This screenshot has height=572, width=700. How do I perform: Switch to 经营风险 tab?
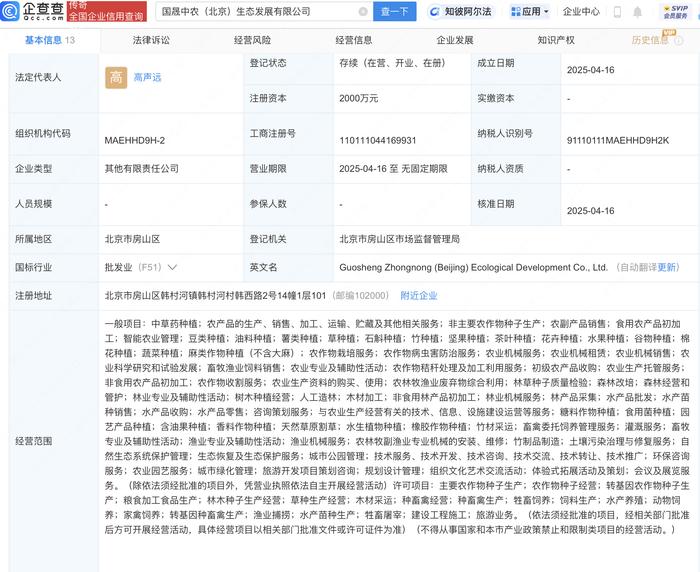253,40
